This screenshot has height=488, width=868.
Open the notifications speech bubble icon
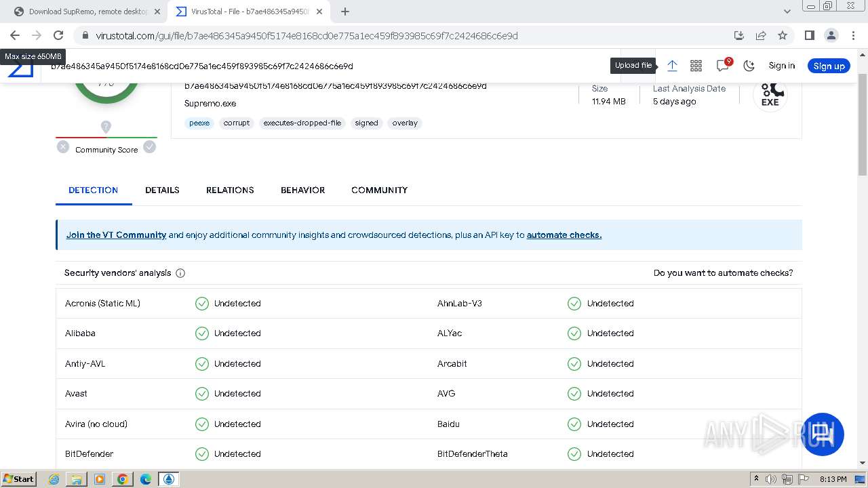coord(723,65)
